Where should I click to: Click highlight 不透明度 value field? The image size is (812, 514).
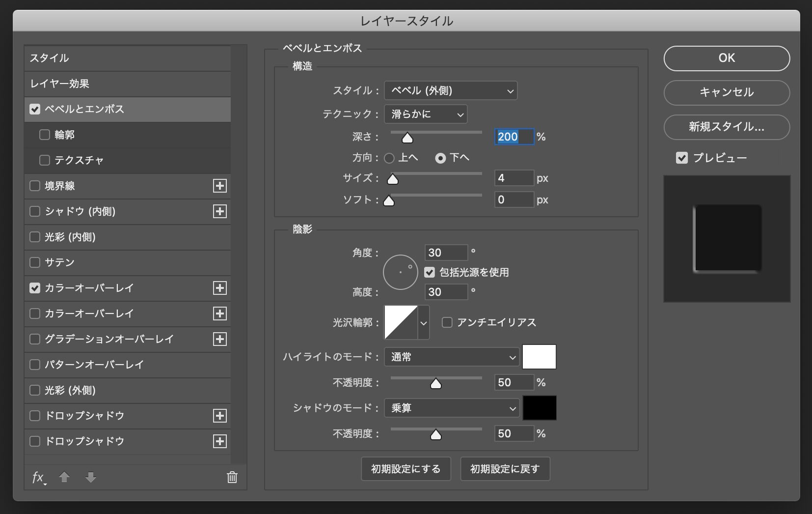[514, 382]
